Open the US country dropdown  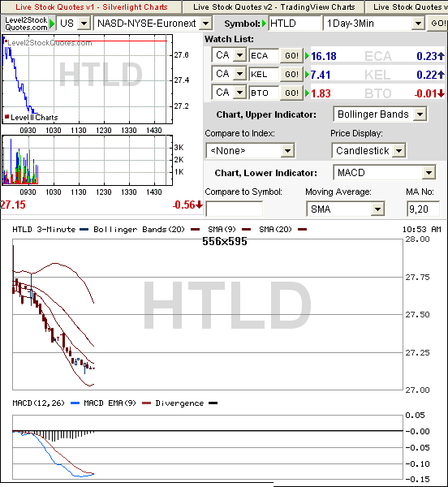(x=74, y=24)
